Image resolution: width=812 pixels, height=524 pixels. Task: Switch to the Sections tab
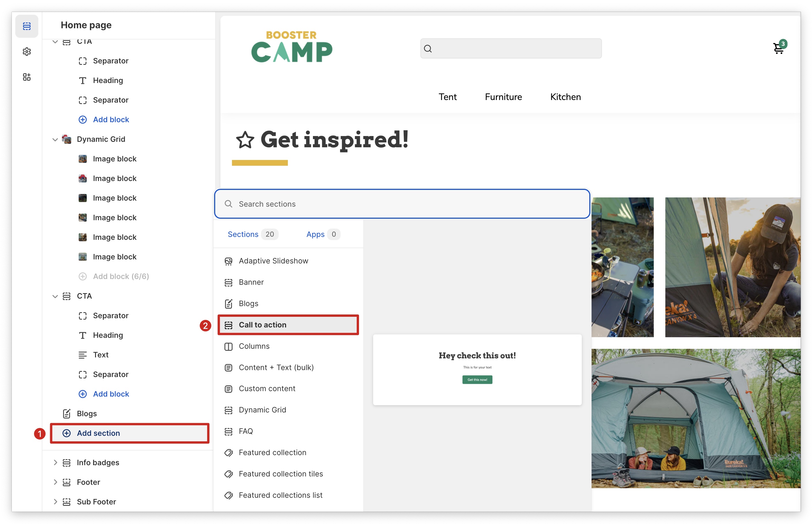pyautogui.click(x=243, y=234)
